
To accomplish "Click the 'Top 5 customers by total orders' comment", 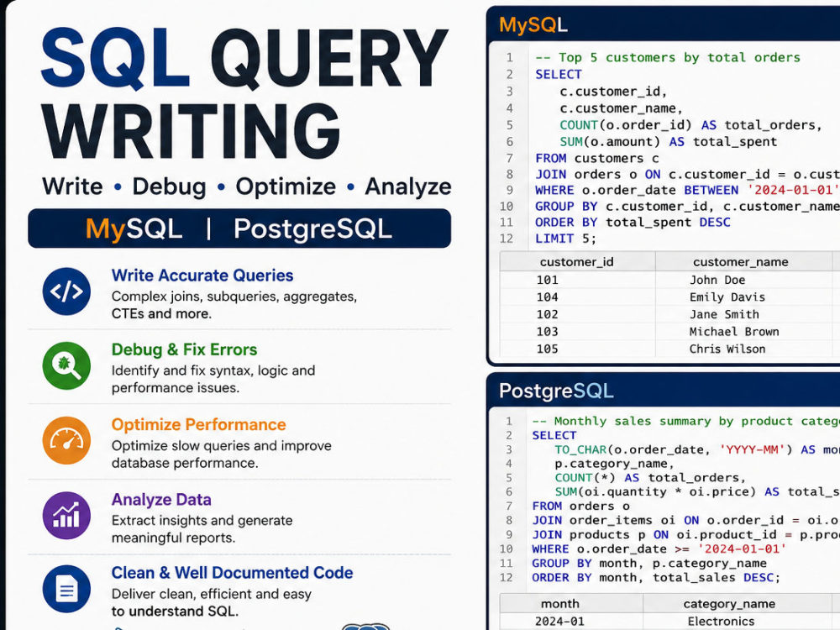I will (668, 57).
